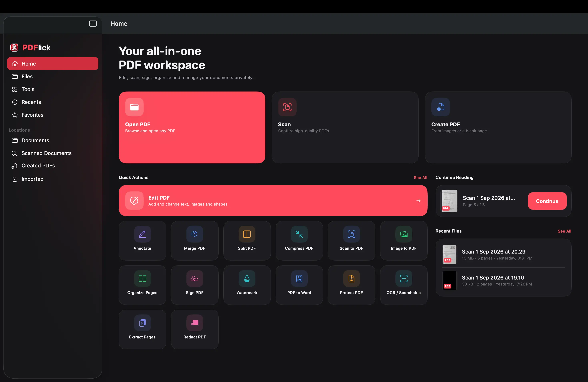The image size is (588, 382).
Task: Click the Edit PDF title text
Action: [x=159, y=198]
